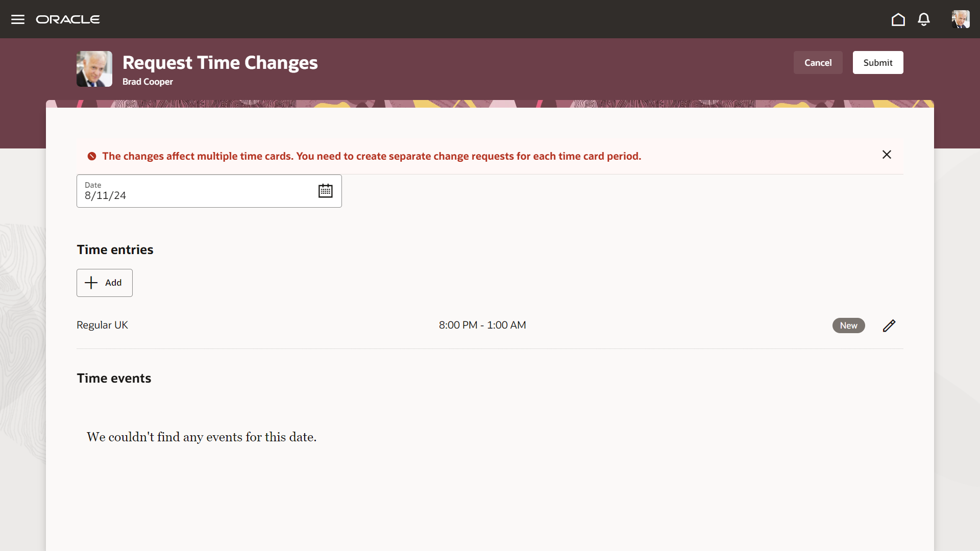This screenshot has width=980, height=551.
Task: Click the New status badge on Regular UK
Action: (x=848, y=325)
